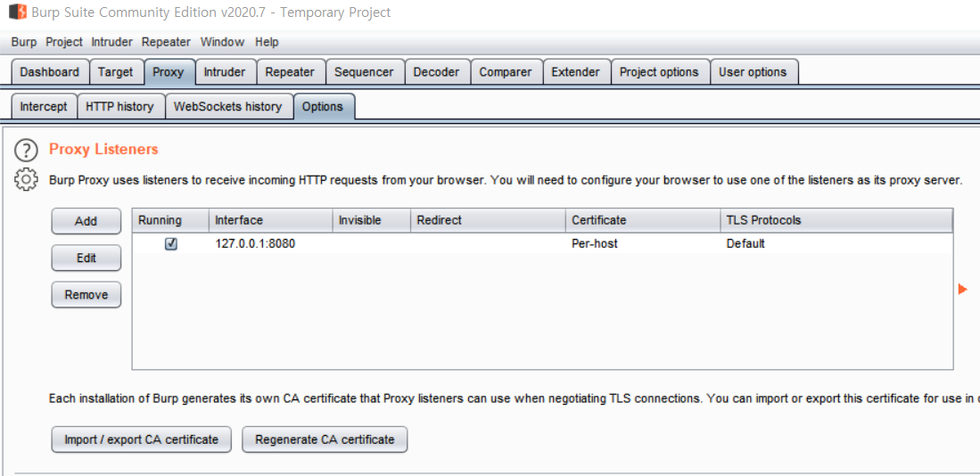Open the Window menu
Viewport: 980px width, 476px height.
coord(223,42)
